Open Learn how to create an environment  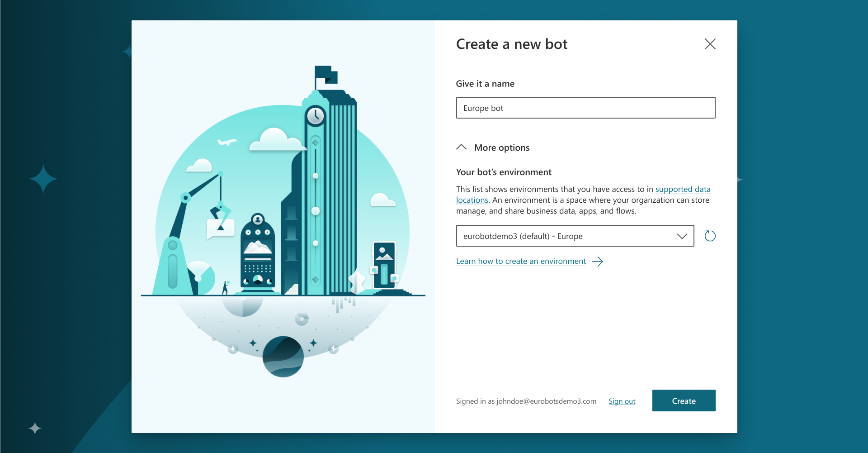tap(521, 261)
